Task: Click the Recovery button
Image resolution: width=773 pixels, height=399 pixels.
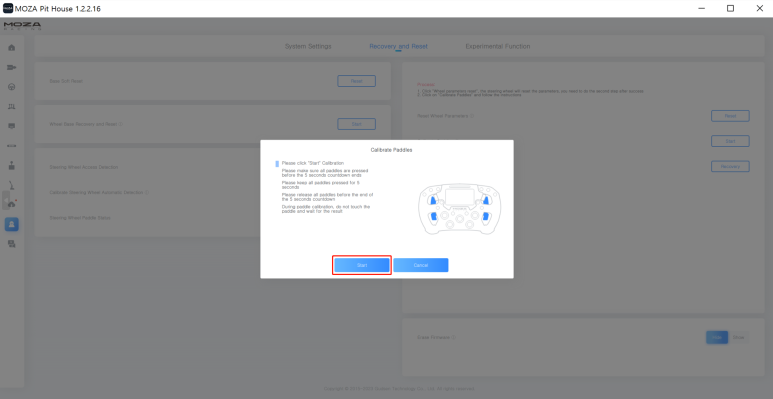Action: point(730,166)
